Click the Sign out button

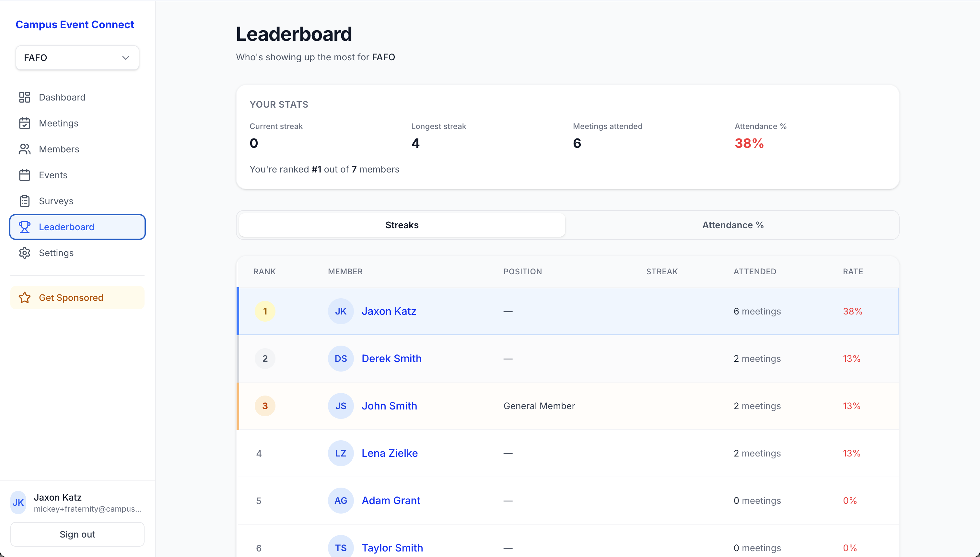point(77,534)
